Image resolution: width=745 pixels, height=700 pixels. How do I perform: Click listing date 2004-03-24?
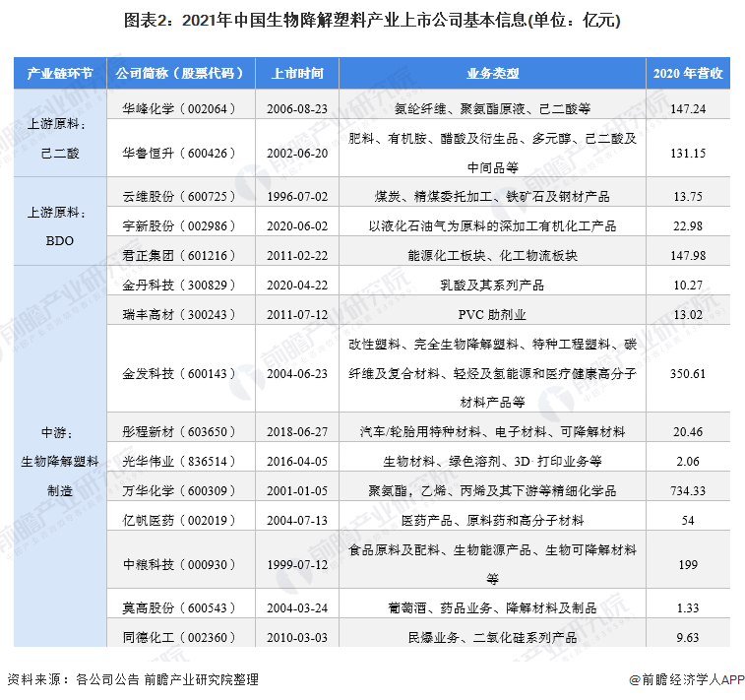(297, 607)
